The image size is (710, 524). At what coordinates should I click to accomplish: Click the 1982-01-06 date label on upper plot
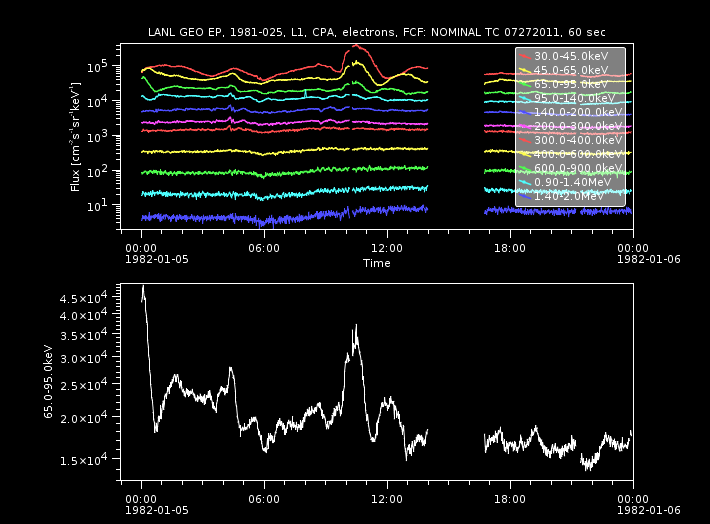tap(633, 259)
